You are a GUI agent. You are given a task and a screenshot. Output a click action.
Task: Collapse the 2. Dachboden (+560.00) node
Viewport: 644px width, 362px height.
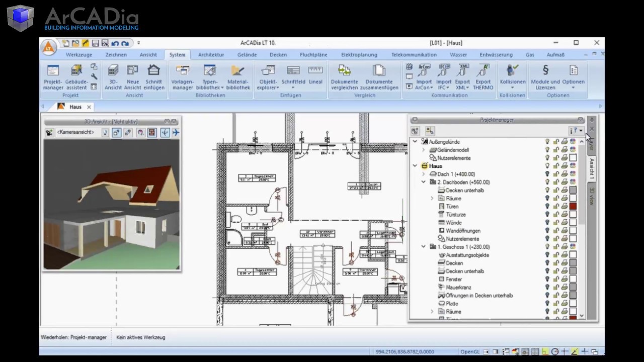click(x=423, y=182)
